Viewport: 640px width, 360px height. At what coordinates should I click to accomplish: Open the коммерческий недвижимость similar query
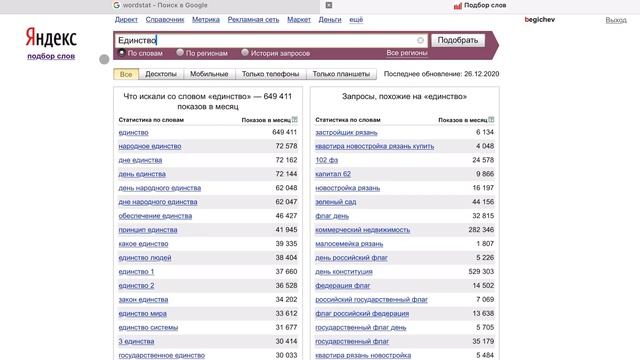point(362,230)
